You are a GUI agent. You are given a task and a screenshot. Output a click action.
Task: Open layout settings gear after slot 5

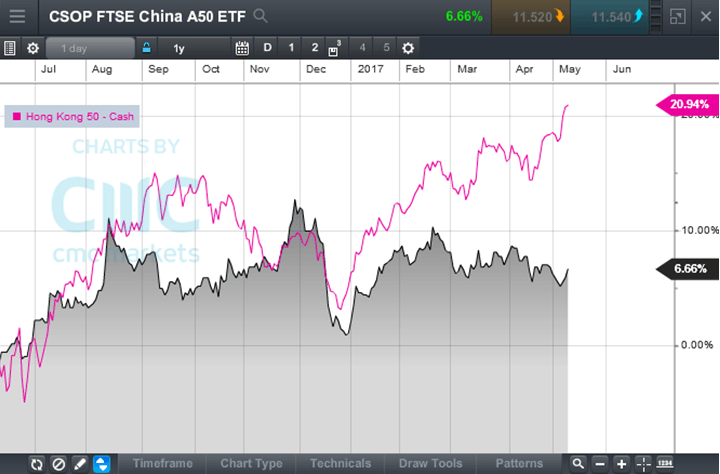(408, 48)
